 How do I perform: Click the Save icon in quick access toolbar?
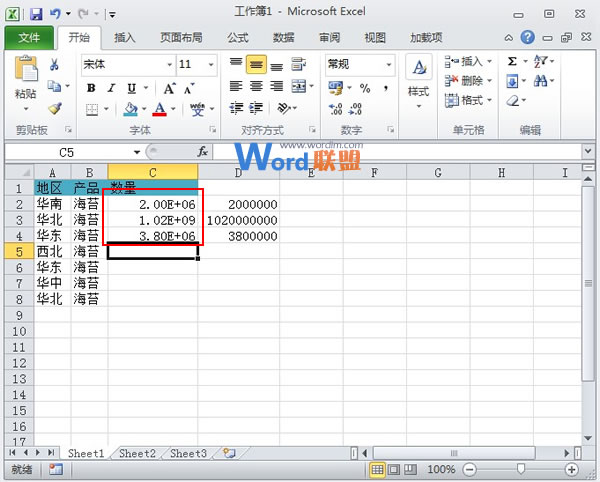pyautogui.click(x=36, y=14)
